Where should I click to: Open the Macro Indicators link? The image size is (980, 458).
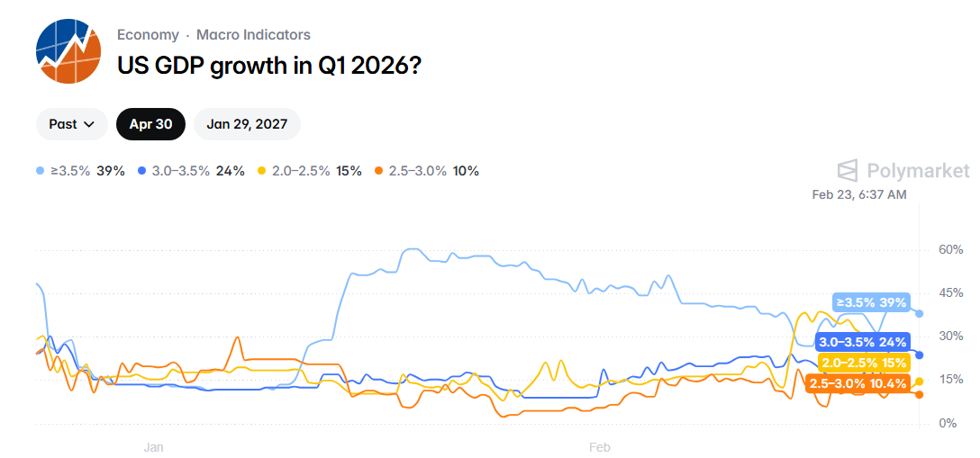[x=253, y=35]
